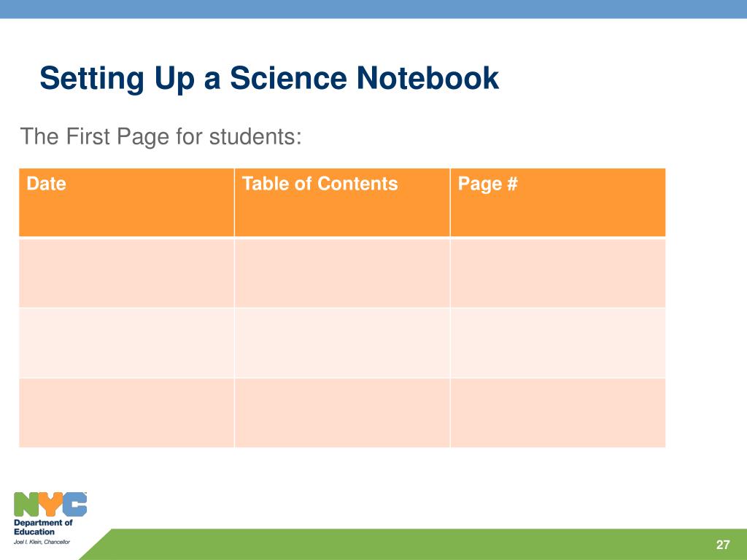The height and width of the screenshot is (560, 747).
Task: Click the slide title Setting Up a Science Notebook
Action: (269, 78)
